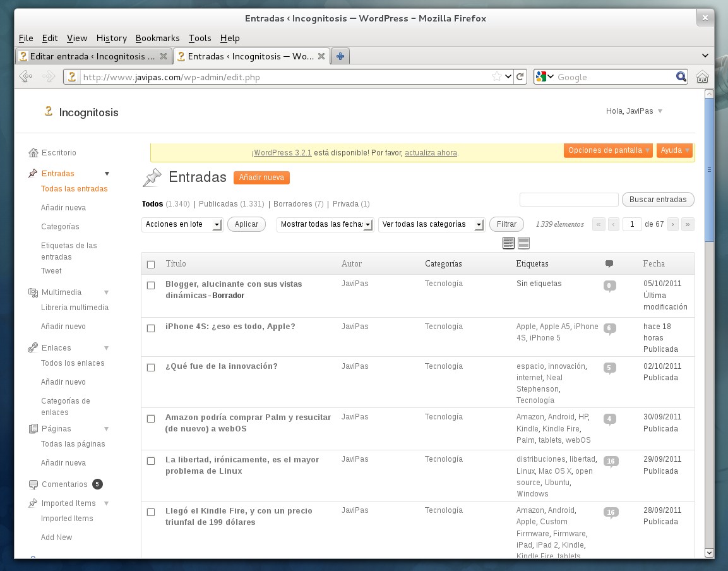728x571 pixels.
Task: Click the Incognitosis site logo icon
Action: (x=48, y=111)
